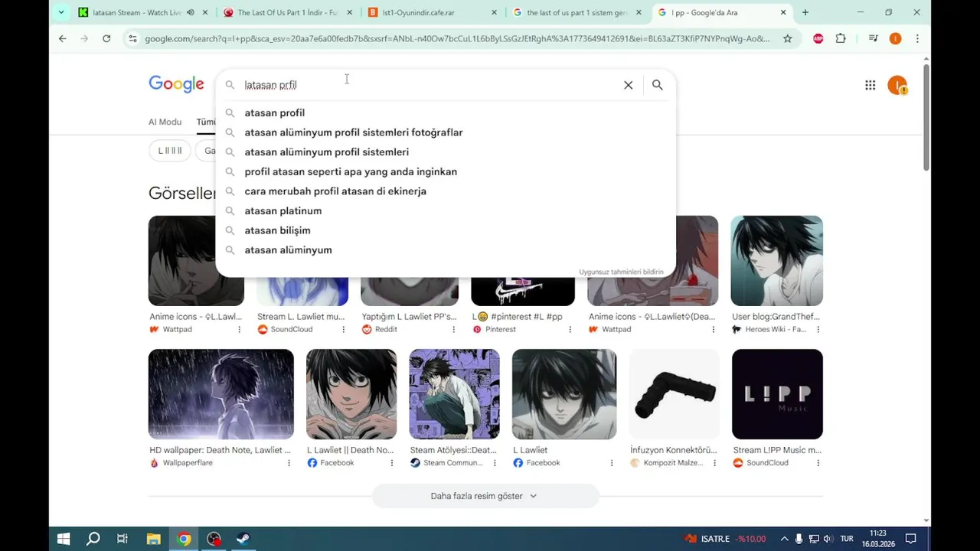Open the Google apps grid

pos(870,85)
